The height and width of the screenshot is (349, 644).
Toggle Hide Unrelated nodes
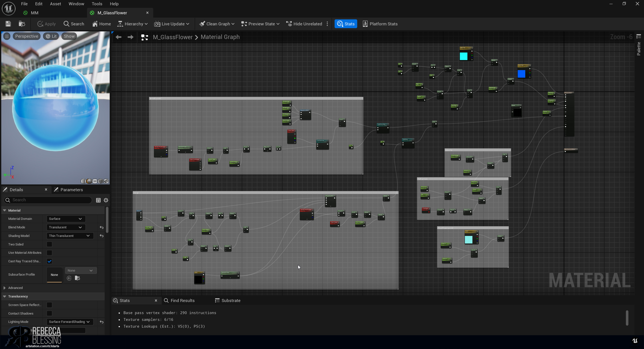pos(304,24)
